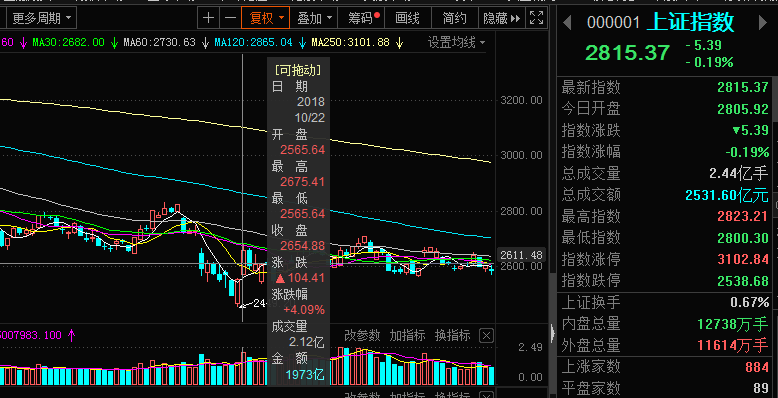Open 设置均线 moving average settings

[x=456, y=43]
